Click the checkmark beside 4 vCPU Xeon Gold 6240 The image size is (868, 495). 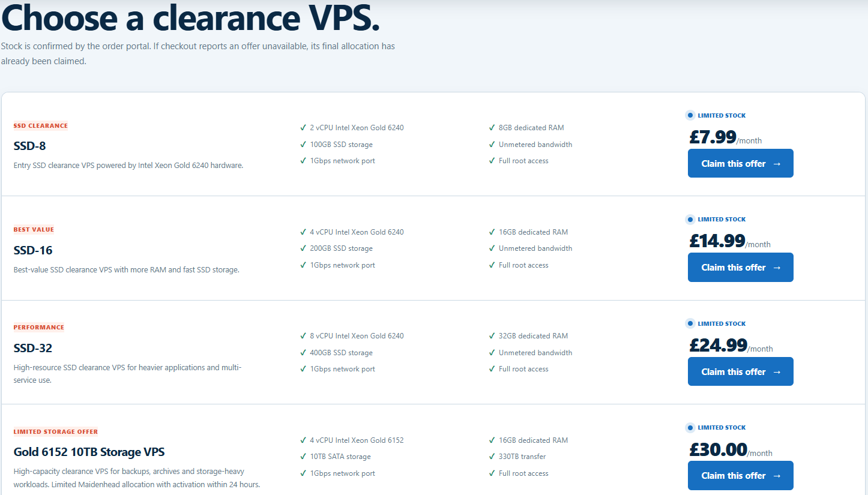[x=303, y=232]
